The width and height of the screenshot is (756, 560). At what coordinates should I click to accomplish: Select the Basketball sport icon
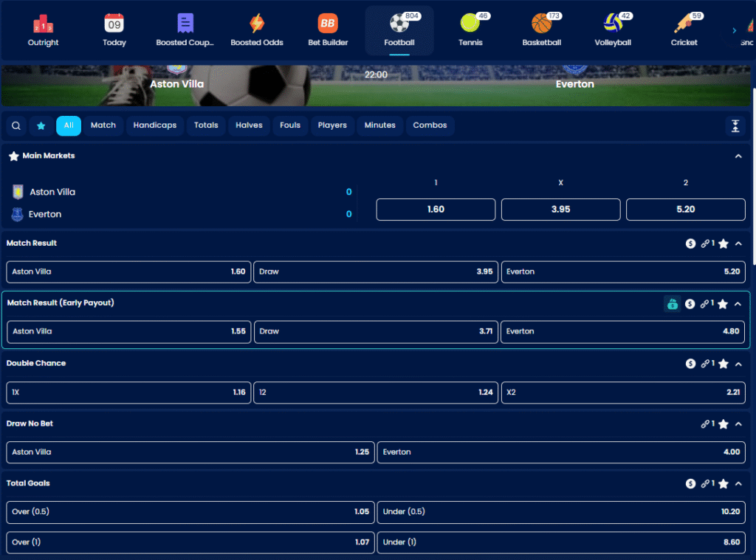(x=541, y=24)
